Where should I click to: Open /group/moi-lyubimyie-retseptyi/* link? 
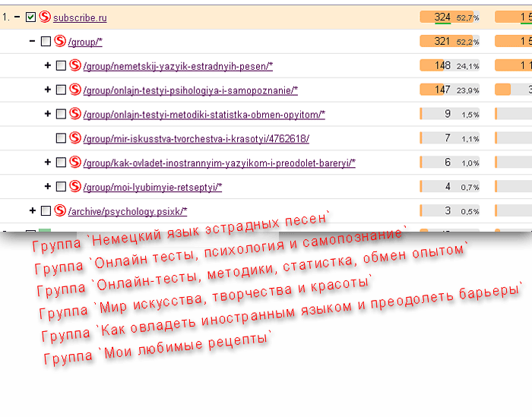pyautogui.click(x=152, y=188)
